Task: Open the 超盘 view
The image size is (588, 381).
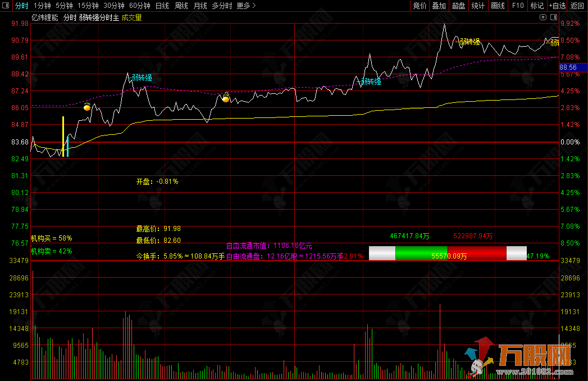Action: pyautogui.click(x=458, y=6)
